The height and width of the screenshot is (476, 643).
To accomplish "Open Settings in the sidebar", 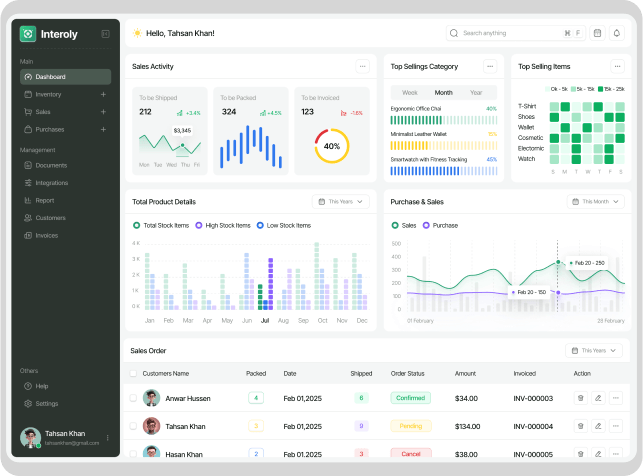I will (47, 403).
